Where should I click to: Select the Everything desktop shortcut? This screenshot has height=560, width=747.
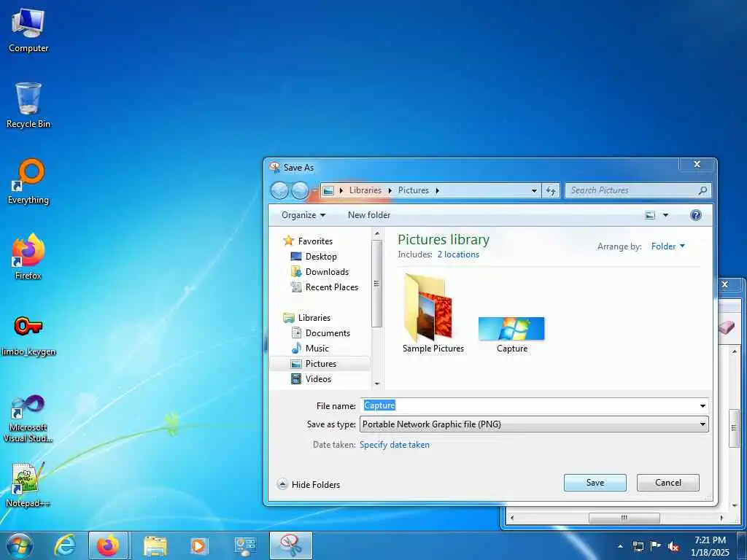[28, 182]
